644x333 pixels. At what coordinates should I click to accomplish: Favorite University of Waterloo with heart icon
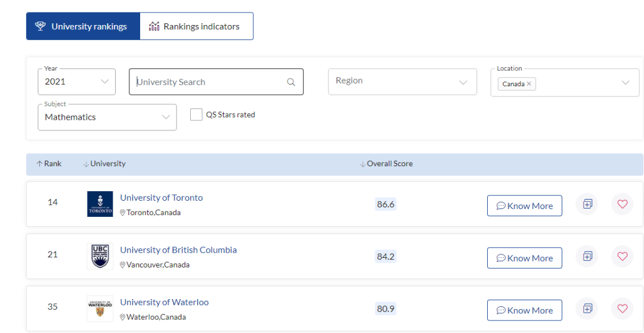[x=622, y=309]
